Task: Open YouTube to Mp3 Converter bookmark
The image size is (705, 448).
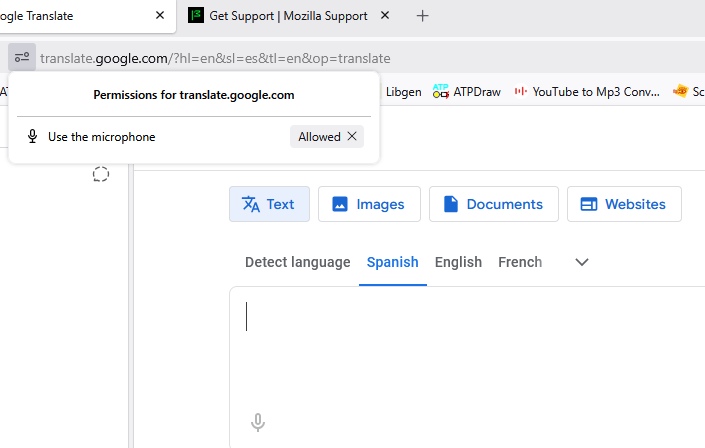Action: click(x=587, y=92)
